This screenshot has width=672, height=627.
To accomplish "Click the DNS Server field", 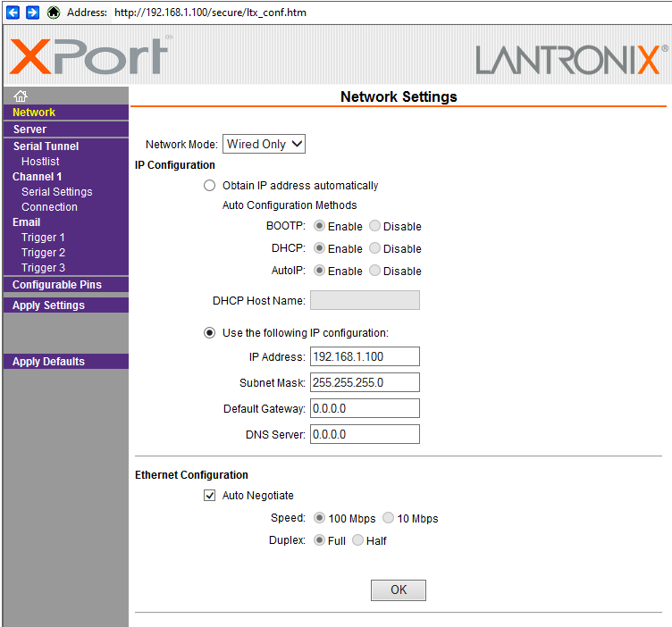I will (x=365, y=434).
